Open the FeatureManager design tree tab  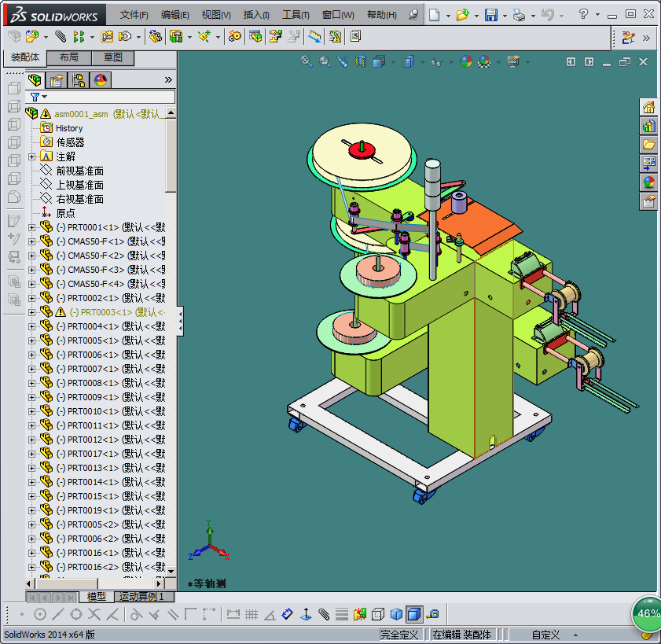point(35,79)
